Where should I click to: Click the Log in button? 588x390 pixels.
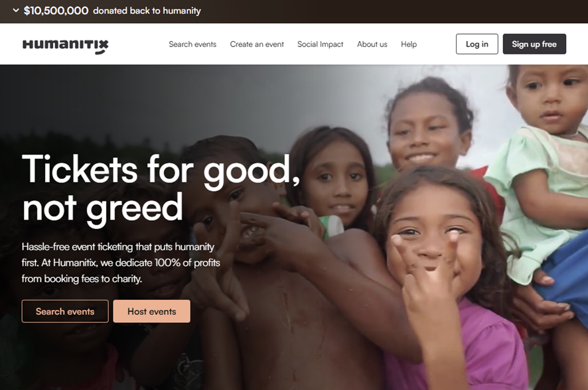click(x=477, y=44)
